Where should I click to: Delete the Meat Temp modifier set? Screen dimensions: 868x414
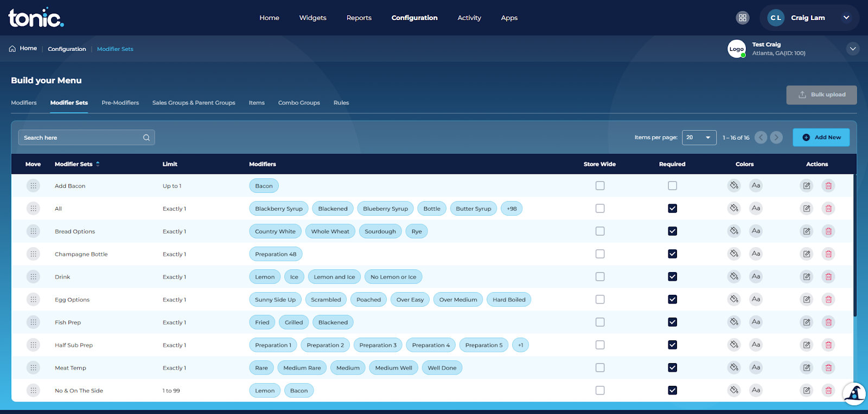coord(828,368)
